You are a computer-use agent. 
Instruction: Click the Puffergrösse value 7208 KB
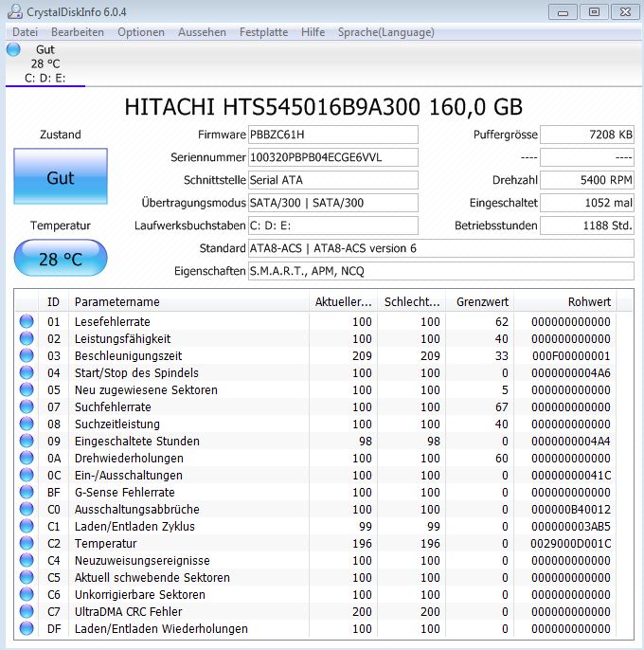(587, 135)
